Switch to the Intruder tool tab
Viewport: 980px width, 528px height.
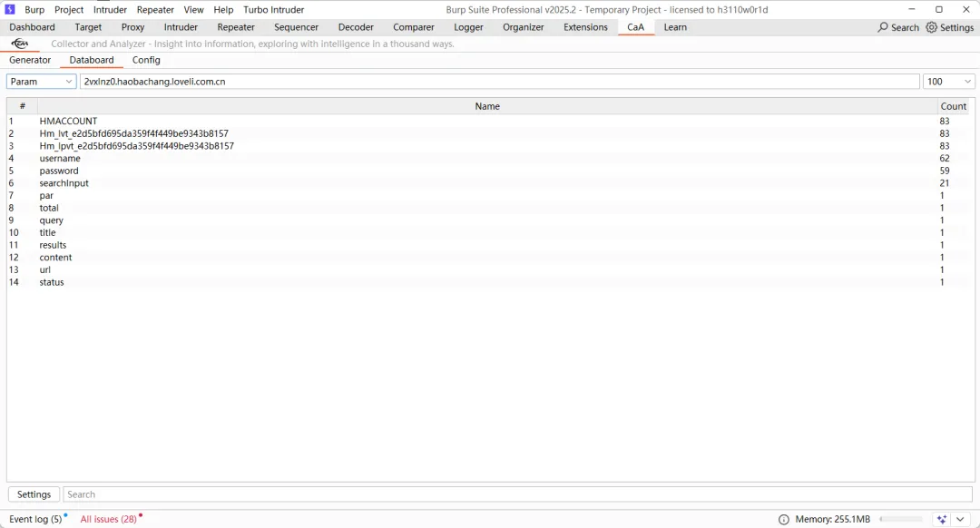coord(181,27)
